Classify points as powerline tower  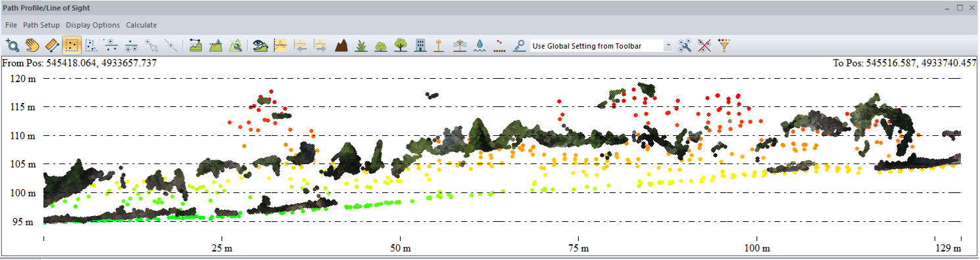coord(460,45)
